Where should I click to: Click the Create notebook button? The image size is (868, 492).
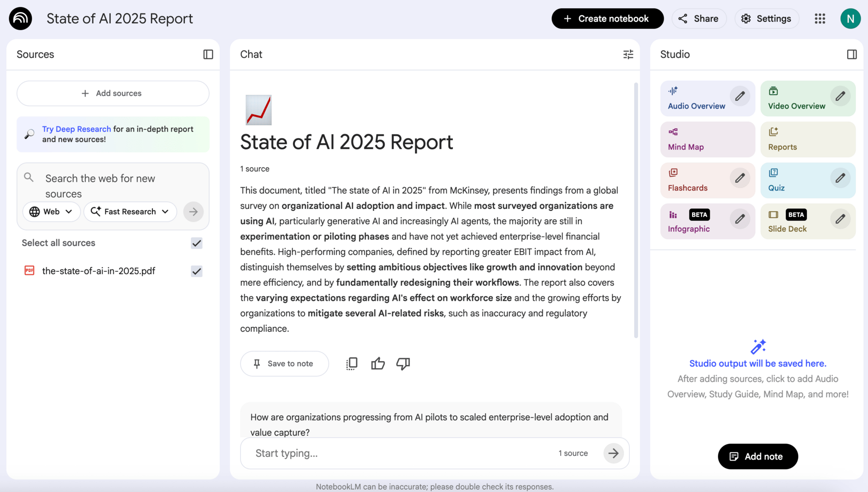pos(607,19)
